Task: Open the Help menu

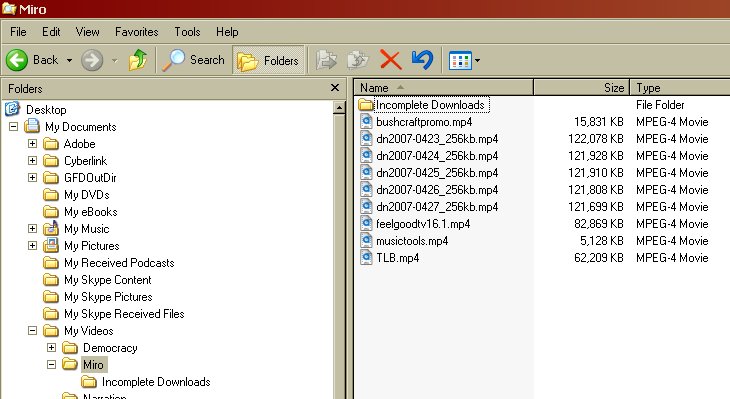Action: pyautogui.click(x=227, y=32)
